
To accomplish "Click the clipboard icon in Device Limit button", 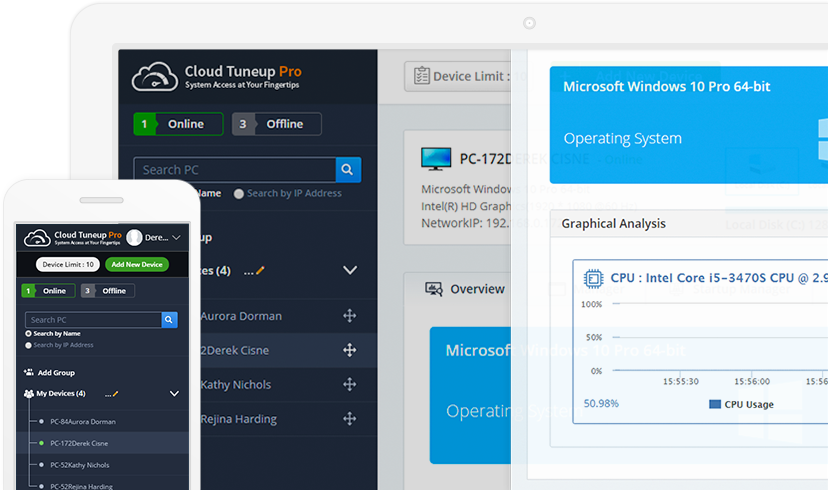I will point(421,76).
